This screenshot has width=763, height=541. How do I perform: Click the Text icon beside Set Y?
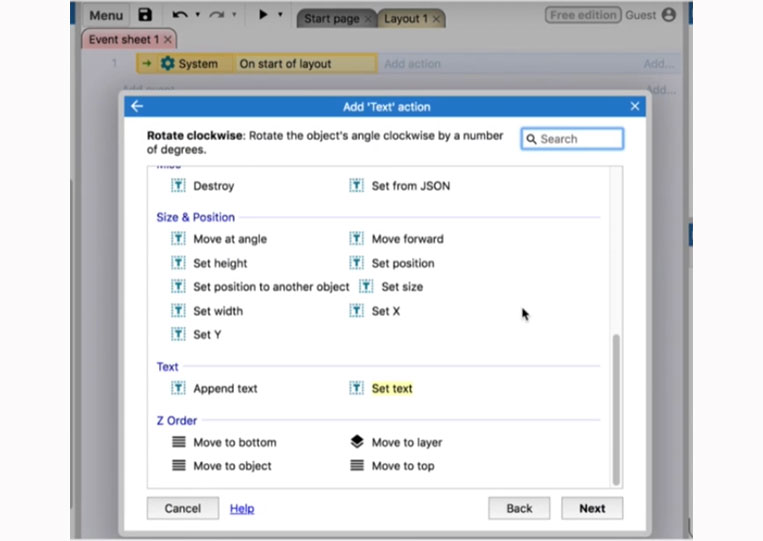[178, 334]
